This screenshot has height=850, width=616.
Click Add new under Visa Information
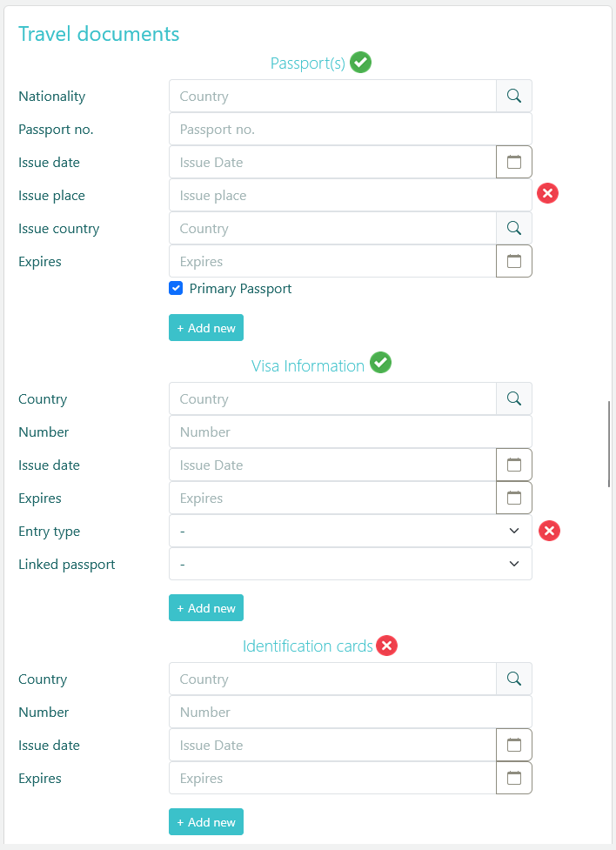pyautogui.click(x=206, y=608)
